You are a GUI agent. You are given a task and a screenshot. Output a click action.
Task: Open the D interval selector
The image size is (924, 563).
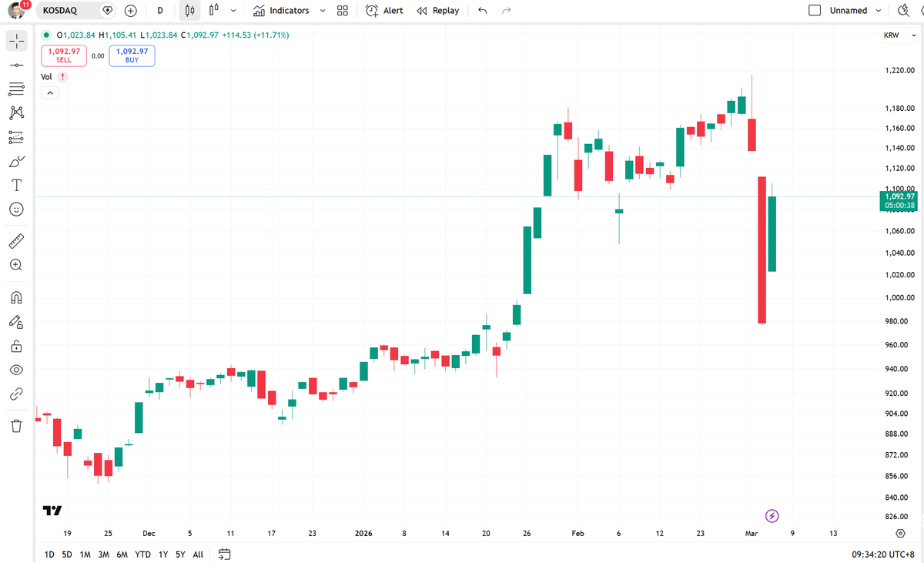[x=160, y=11]
